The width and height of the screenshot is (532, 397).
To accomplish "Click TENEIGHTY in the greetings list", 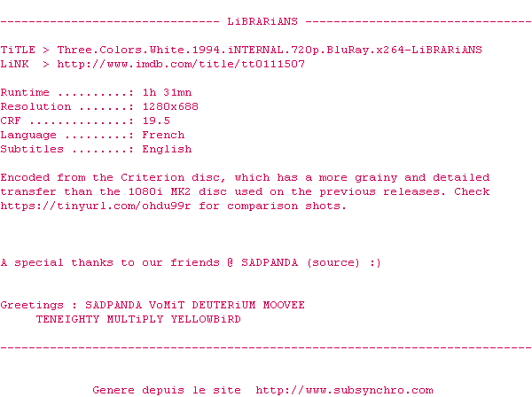I will [x=67, y=319].
